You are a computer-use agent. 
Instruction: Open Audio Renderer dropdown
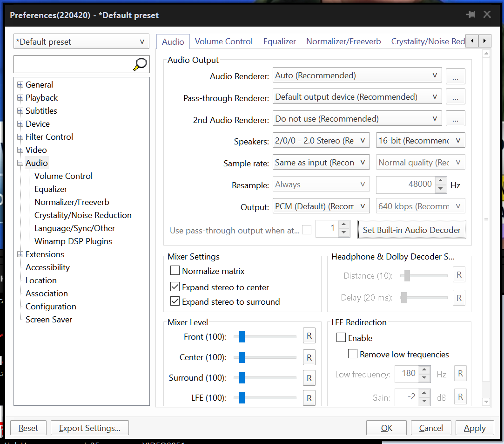[357, 75]
